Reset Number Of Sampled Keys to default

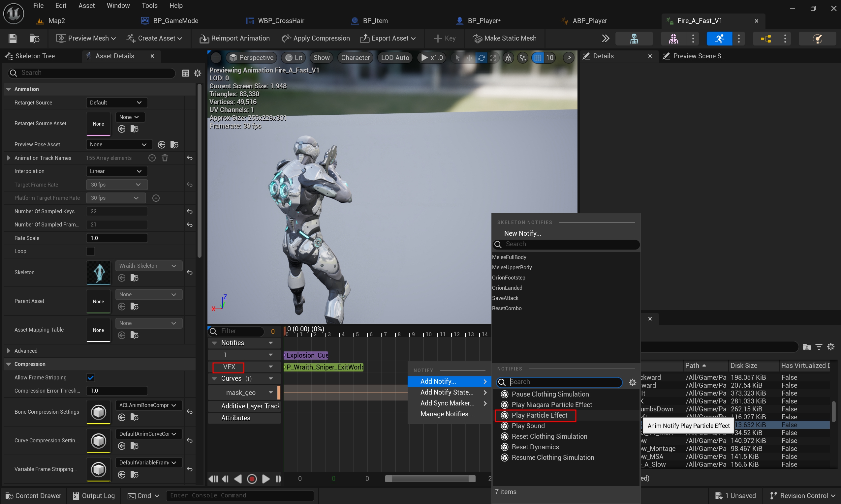tap(190, 211)
